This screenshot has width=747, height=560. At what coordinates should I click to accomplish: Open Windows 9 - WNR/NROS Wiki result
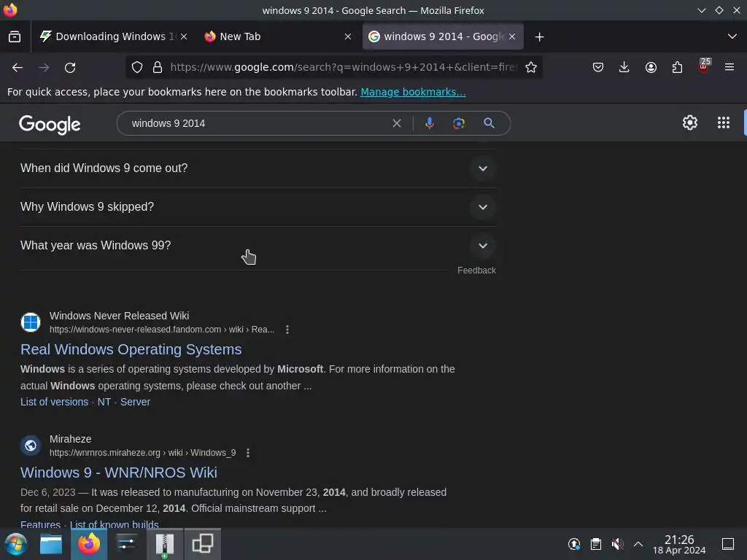[119, 472]
